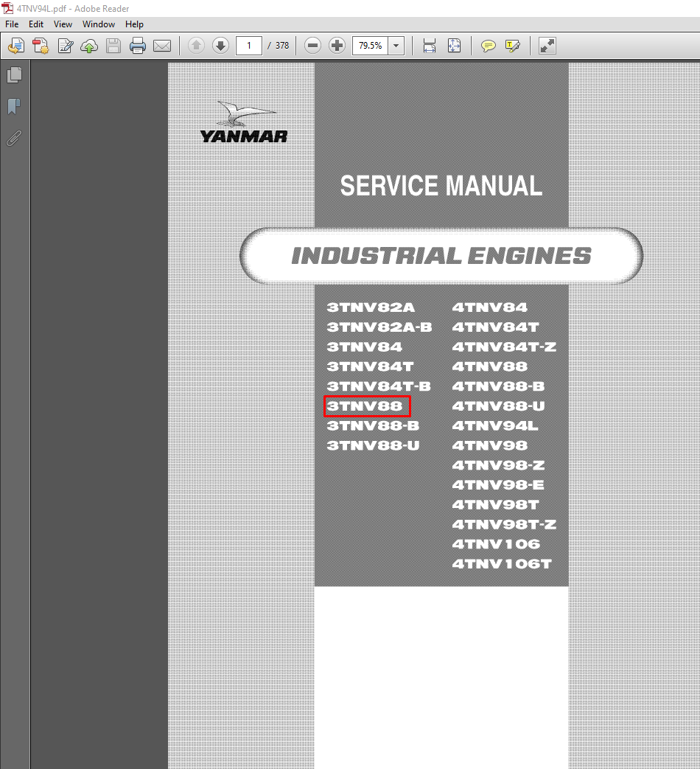Click the 4TNV84 model text
The height and width of the screenshot is (769, 700).
tap(490, 307)
